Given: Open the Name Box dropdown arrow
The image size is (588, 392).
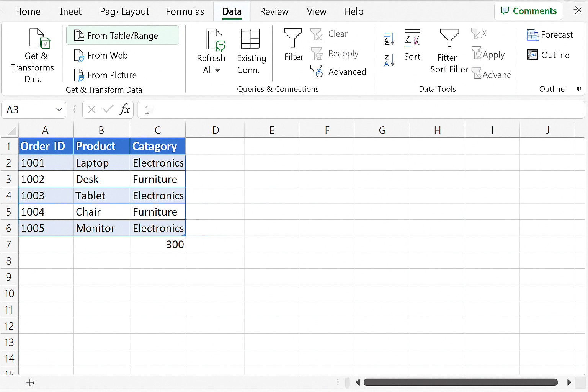Looking at the screenshot, I should point(59,110).
